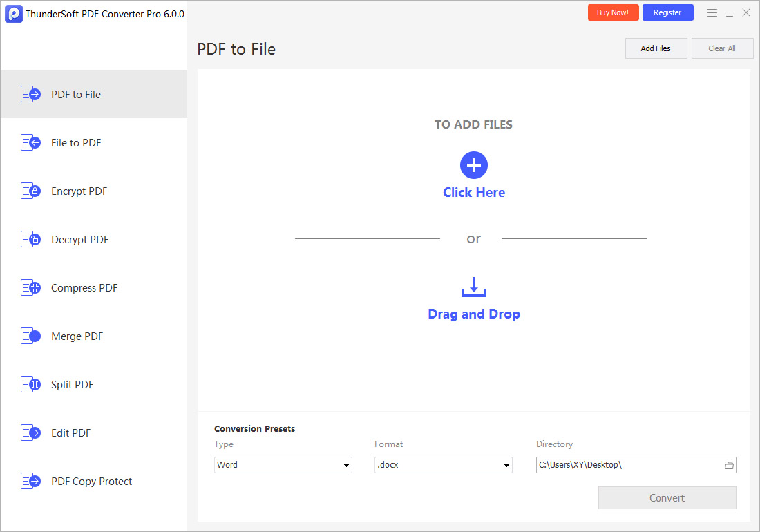Click the blue Register button

coord(667,12)
